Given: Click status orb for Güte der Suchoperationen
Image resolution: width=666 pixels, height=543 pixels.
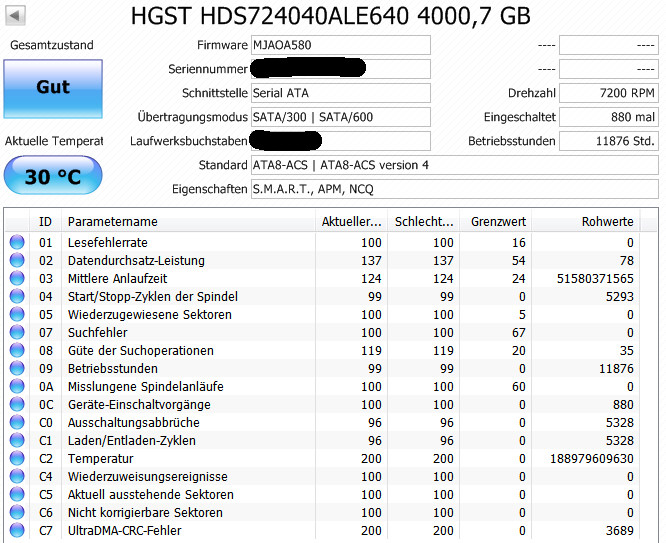Looking at the screenshot, I should tap(17, 350).
